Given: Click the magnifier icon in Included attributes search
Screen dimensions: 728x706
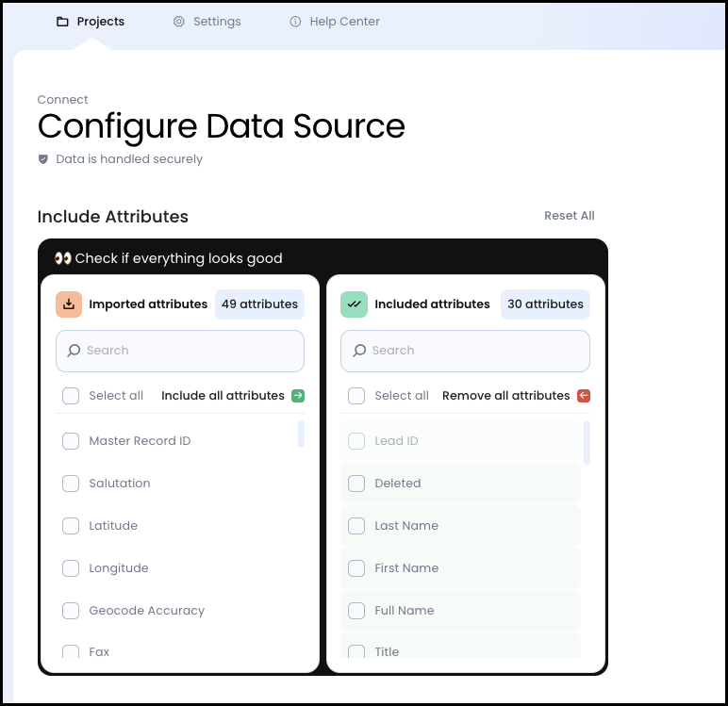Looking at the screenshot, I should pyautogui.click(x=359, y=351).
